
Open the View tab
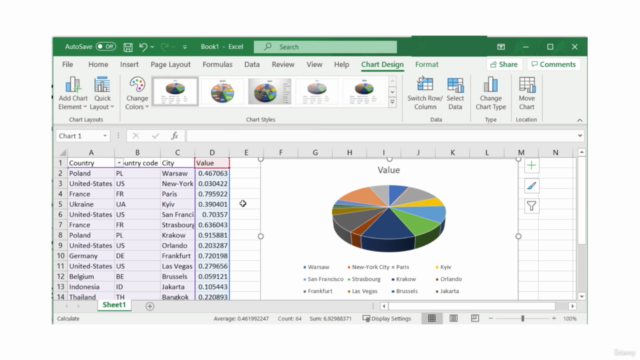click(314, 64)
